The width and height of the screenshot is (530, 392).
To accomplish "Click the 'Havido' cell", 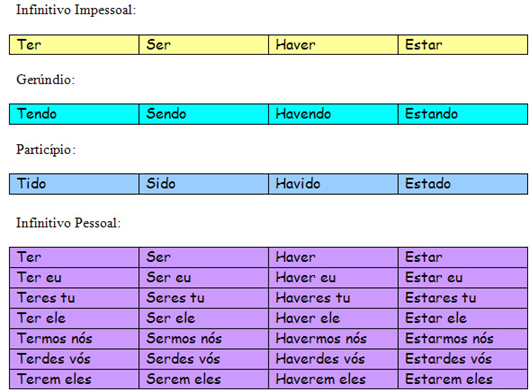I will click(333, 184).
